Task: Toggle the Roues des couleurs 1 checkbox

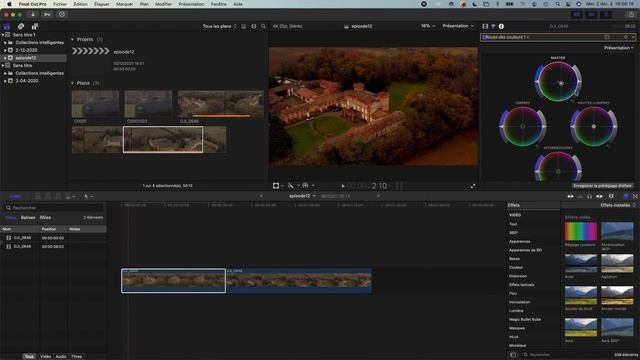Action: click(x=484, y=37)
